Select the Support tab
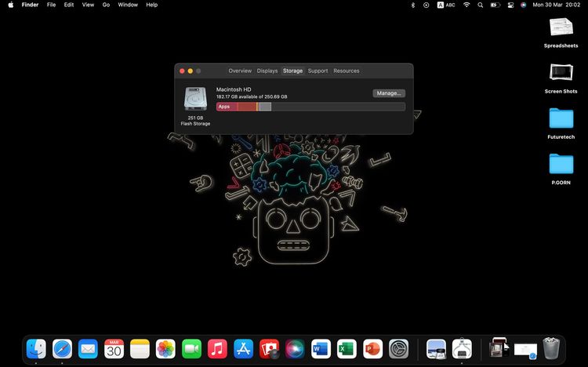This screenshot has height=367, width=588. tap(318, 71)
